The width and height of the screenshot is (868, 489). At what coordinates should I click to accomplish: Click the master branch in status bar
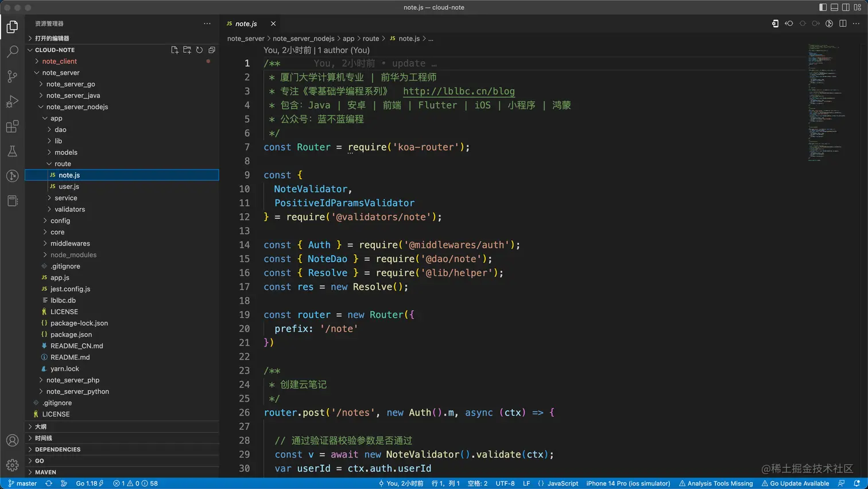pyautogui.click(x=22, y=483)
